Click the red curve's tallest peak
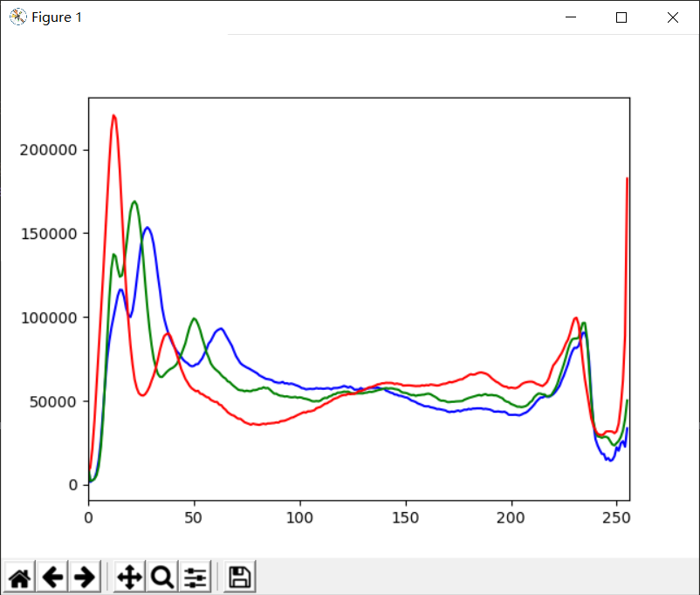The image size is (700, 595). (x=113, y=116)
